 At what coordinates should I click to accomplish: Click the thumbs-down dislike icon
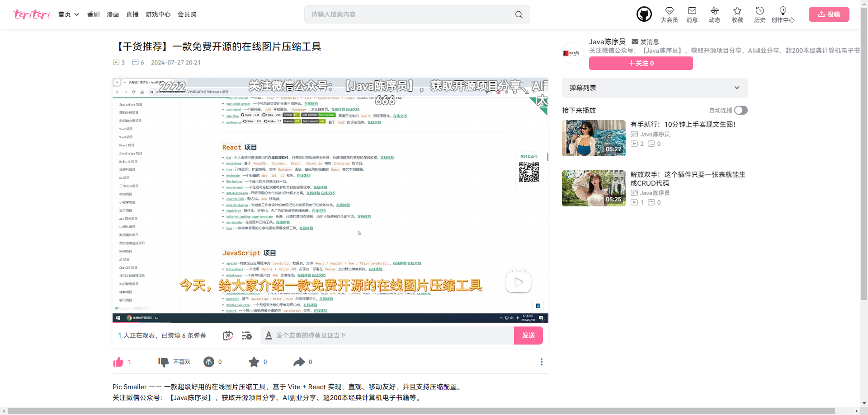tap(163, 362)
